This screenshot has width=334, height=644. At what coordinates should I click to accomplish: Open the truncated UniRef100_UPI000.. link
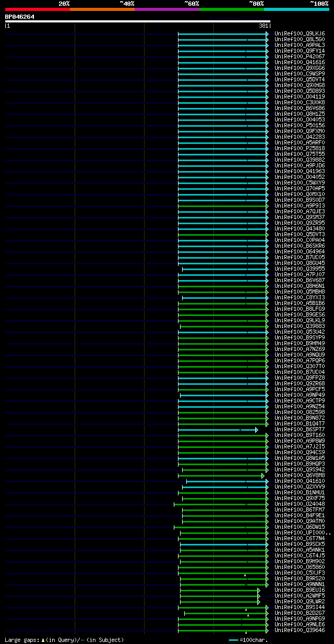click(x=303, y=532)
